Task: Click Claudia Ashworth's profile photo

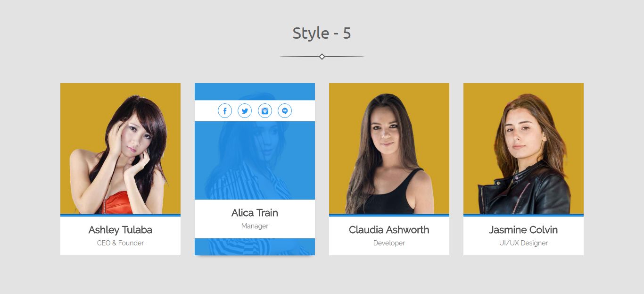Action: (389, 149)
